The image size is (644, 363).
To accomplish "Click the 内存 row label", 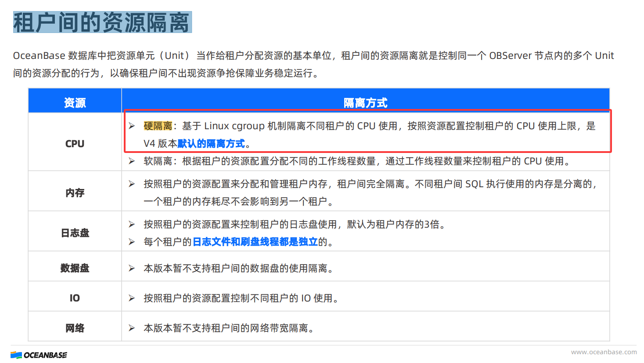I will [75, 192].
